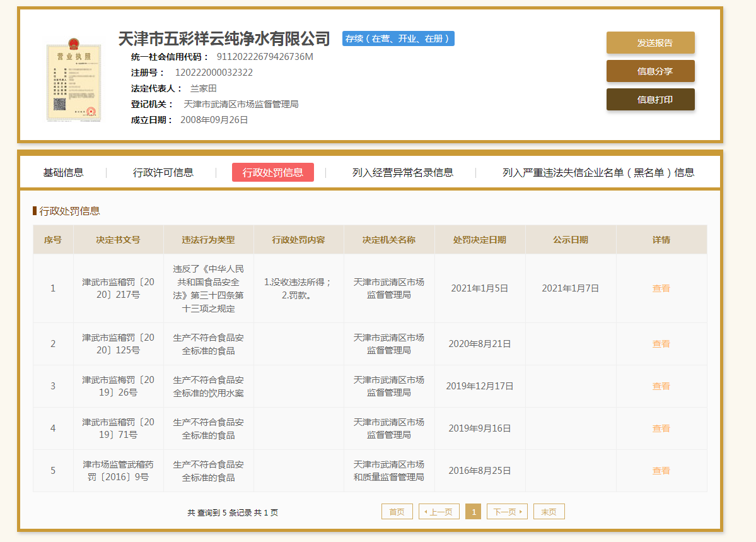Click document number 津武市监稽罚〔2020〕125号
756x542 pixels.
coord(118,344)
